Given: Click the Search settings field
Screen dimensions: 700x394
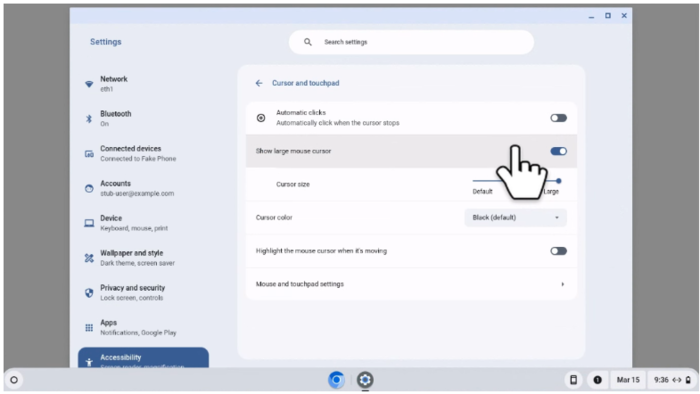Looking at the screenshot, I should pyautogui.click(x=411, y=42).
